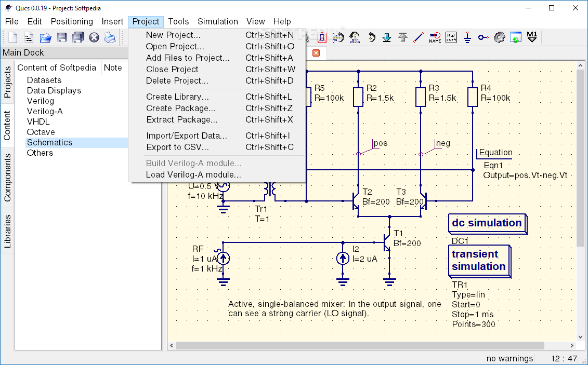The image size is (588, 365).
Task: Select Create Package... entry
Action: pos(217,108)
